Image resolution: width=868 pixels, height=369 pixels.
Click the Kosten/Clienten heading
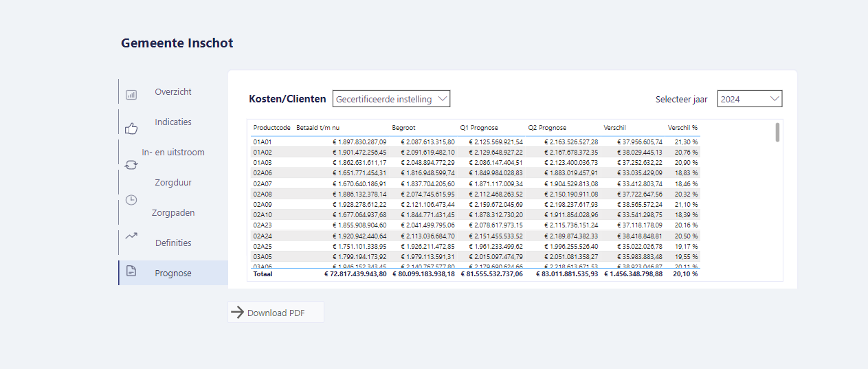(x=287, y=99)
